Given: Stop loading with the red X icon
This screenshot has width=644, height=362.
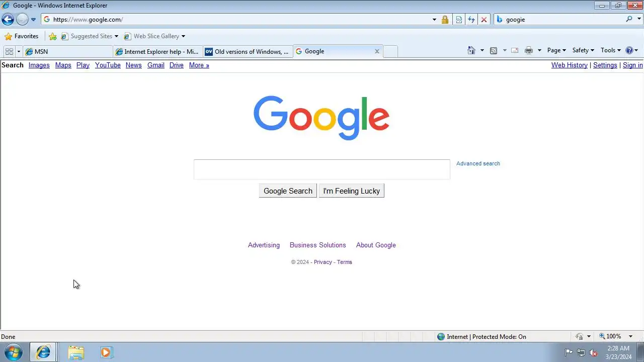Looking at the screenshot, I should pyautogui.click(x=484, y=20).
